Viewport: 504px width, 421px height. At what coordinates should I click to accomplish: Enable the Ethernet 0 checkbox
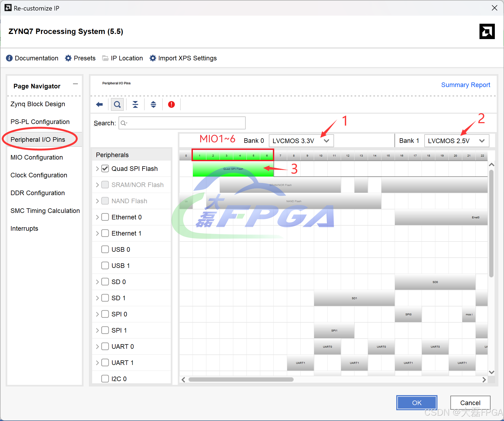(105, 217)
